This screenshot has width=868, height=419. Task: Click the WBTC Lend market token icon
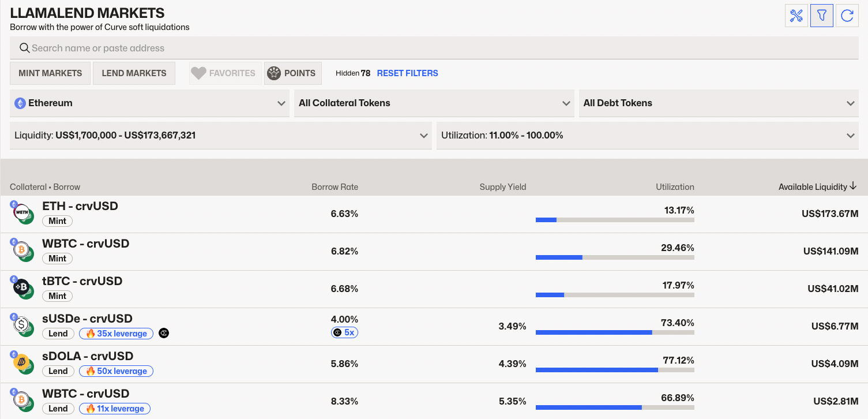(x=22, y=401)
